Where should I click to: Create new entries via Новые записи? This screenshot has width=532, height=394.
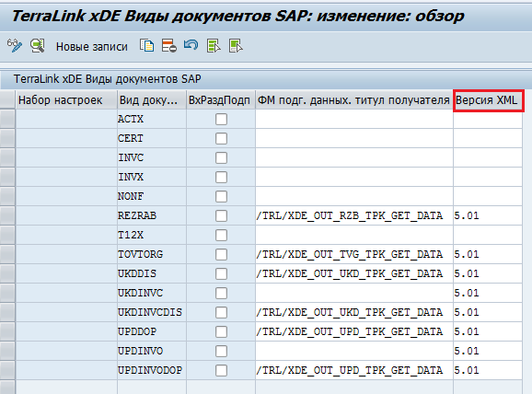pos(92,47)
